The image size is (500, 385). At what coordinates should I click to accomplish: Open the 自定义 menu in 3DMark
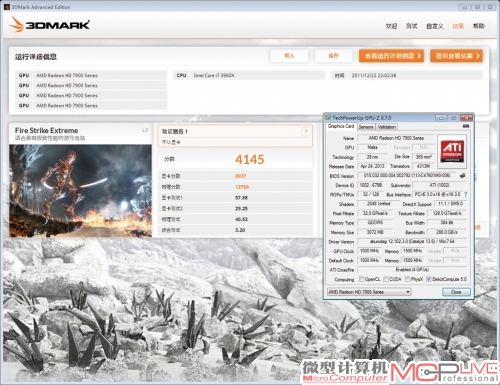point(435,26)
